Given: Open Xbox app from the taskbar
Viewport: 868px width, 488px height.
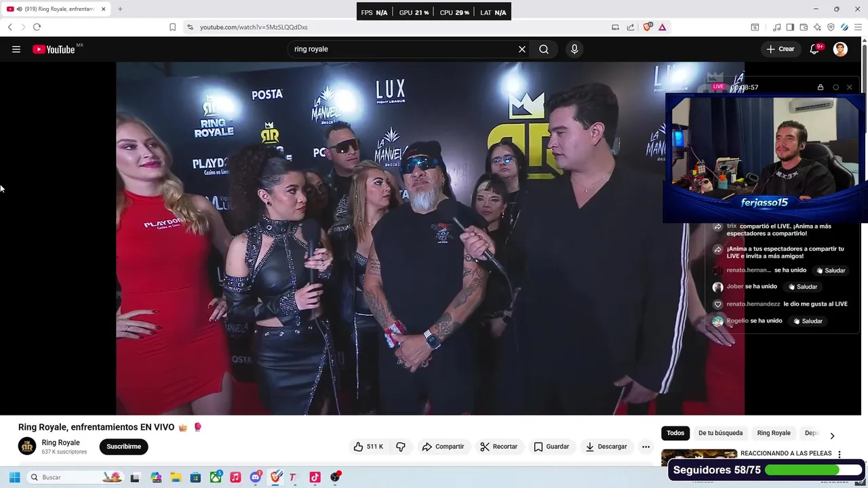Looking at the screenshot, I should tap(216, 477).
